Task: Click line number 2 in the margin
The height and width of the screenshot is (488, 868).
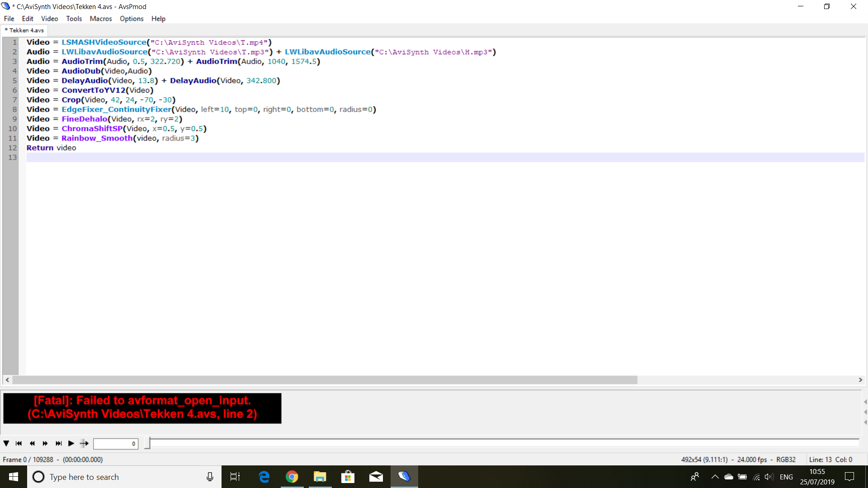Action: pos(14,52)
